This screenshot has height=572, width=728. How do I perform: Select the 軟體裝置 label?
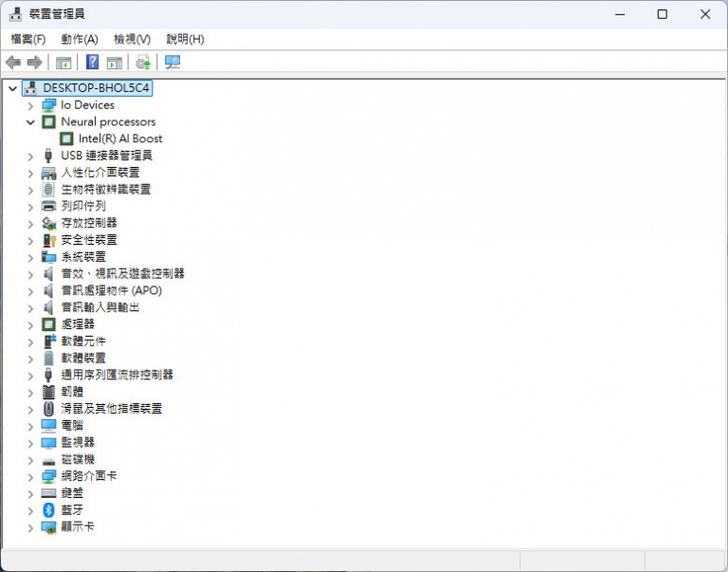[x=83, y=358]
